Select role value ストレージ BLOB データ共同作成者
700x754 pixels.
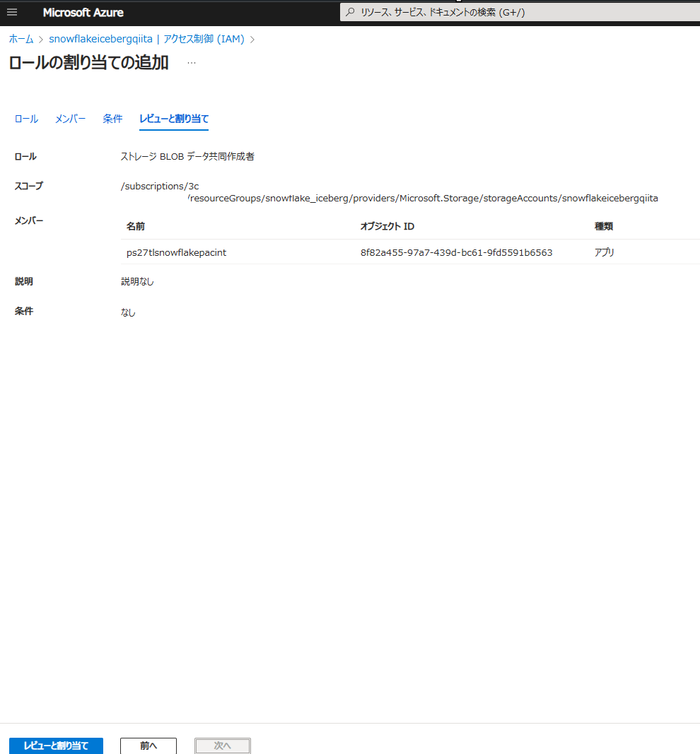pos(187,156)
